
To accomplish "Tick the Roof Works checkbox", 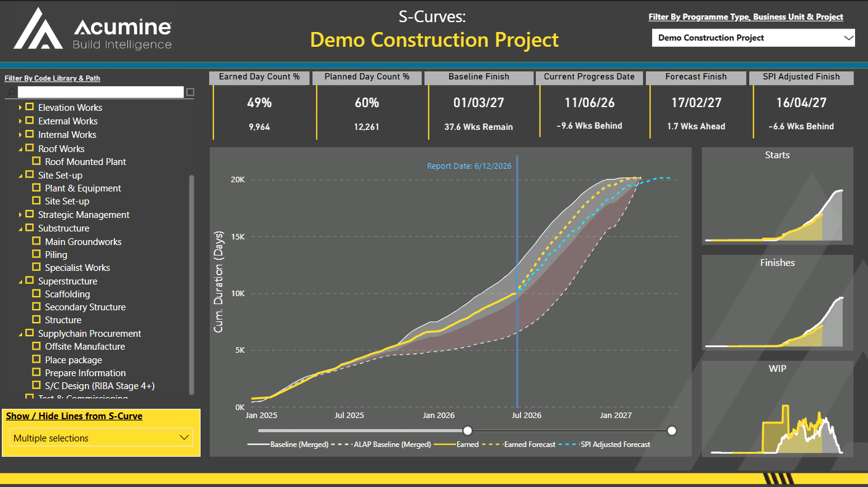I will pos(30,148).
